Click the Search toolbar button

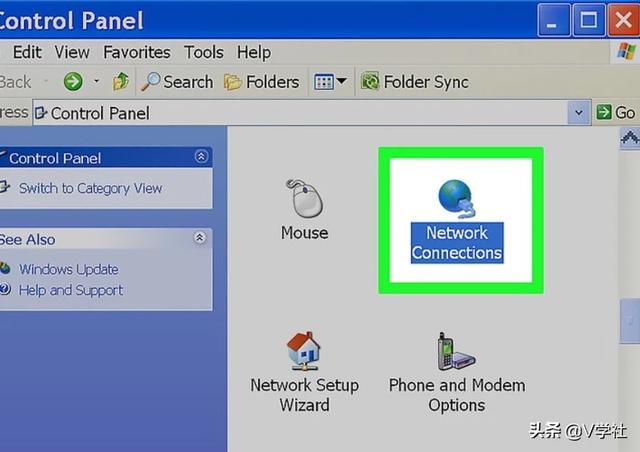pyautogui.click(x=177, y=82)
